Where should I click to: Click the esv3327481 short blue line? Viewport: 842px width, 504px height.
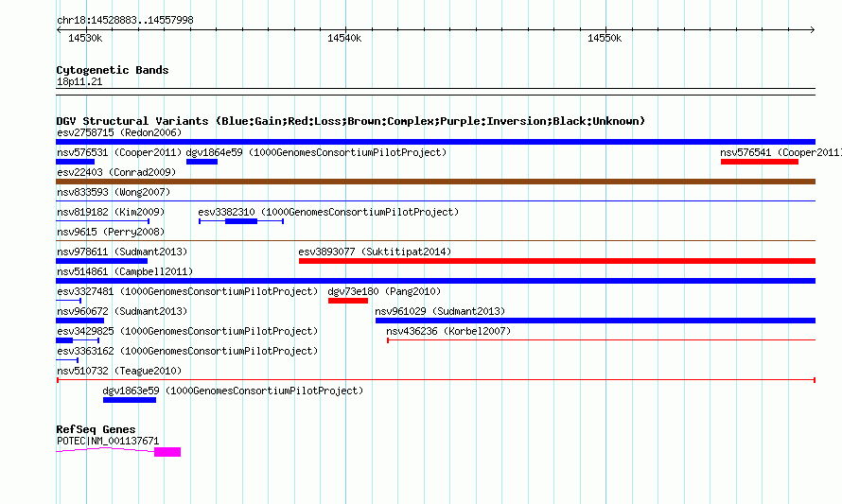(69, 301)
